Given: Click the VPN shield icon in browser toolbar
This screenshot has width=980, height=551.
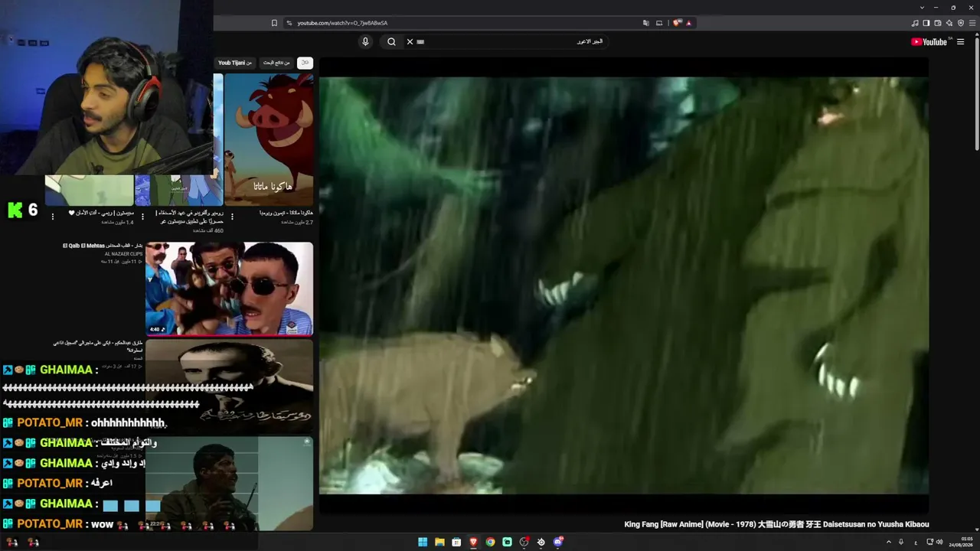Looking at the screenshot, I should point(961,23).
